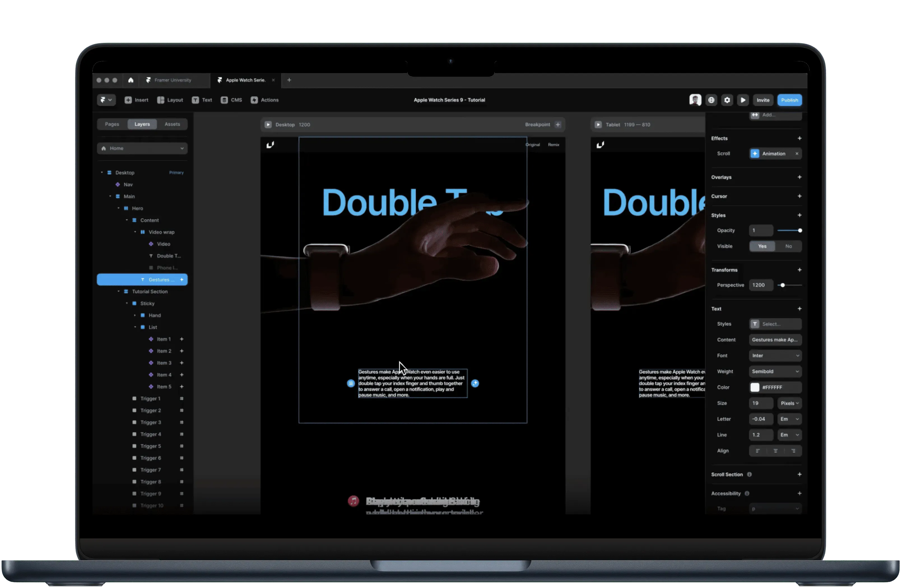Click the Actions toolbar icon
Screen dimensions: 902x588
click(x=254, y=100)
